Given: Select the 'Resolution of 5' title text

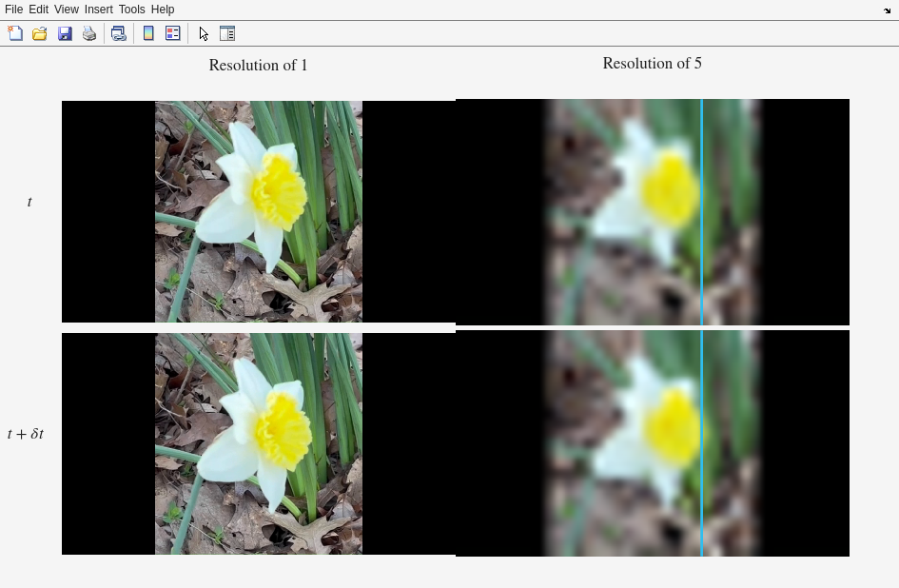Looking at the screenshot, I should pos(652,64).
